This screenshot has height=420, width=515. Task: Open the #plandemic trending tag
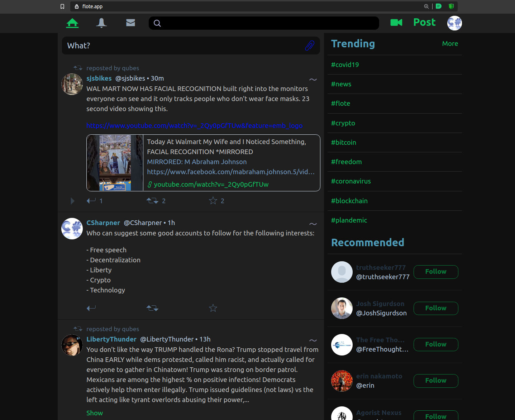pyautogui.click(x=349, y=220)
